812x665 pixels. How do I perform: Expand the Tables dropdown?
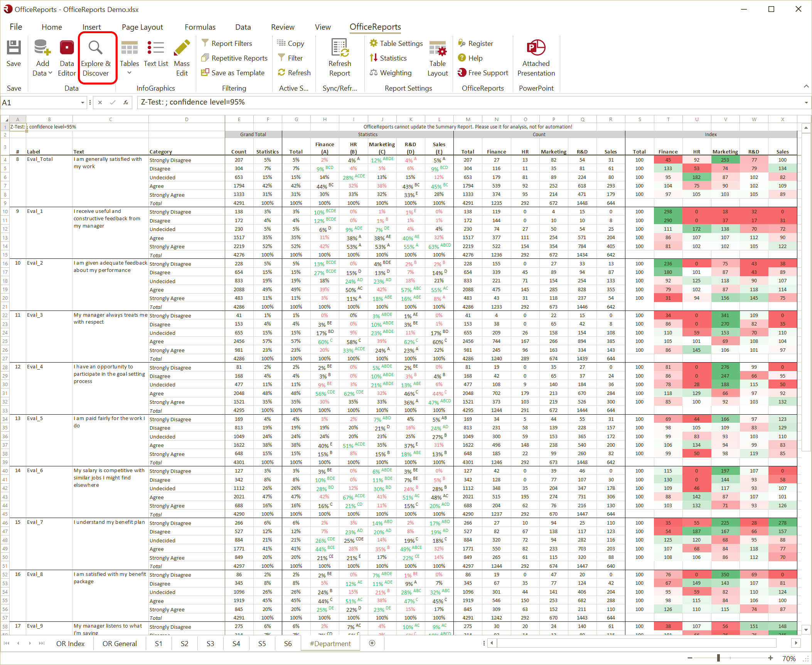(x=129, y=73)
